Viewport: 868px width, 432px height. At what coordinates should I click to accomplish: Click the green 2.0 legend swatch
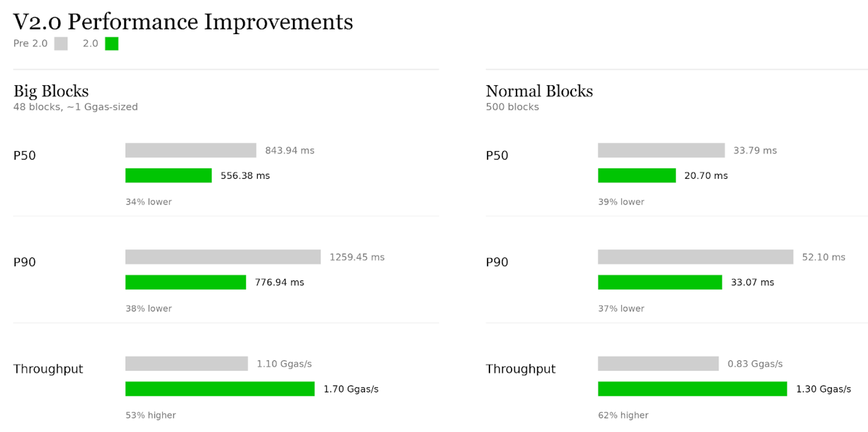[112, 43]
